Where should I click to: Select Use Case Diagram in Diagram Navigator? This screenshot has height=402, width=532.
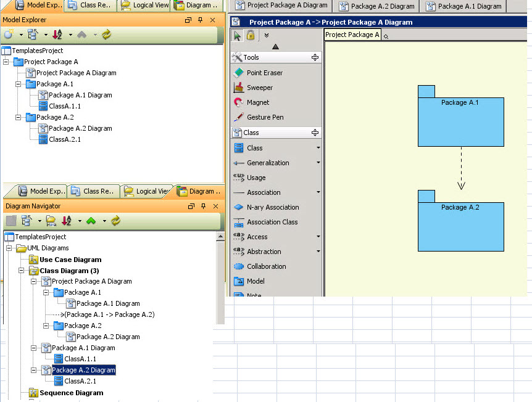(x=65, y=260)
